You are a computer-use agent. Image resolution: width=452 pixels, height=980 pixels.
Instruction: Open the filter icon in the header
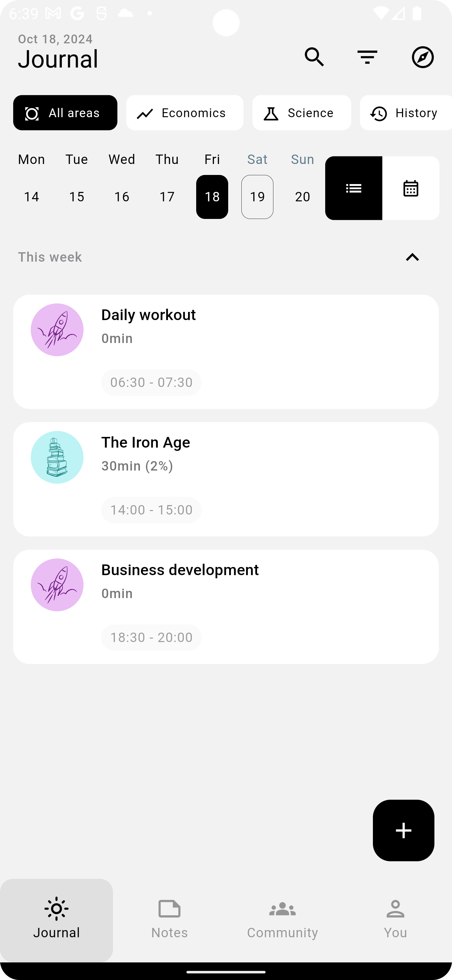coord(367,57)
